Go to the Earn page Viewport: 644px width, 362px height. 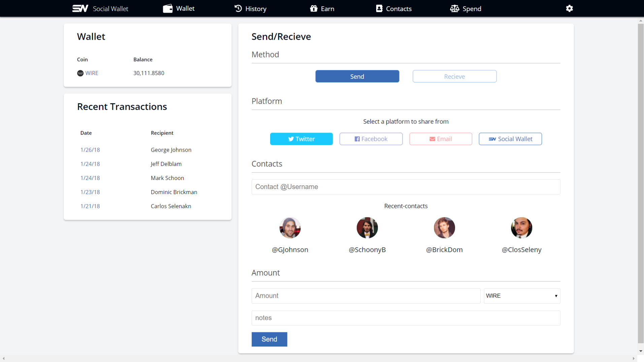click(322, 8)
